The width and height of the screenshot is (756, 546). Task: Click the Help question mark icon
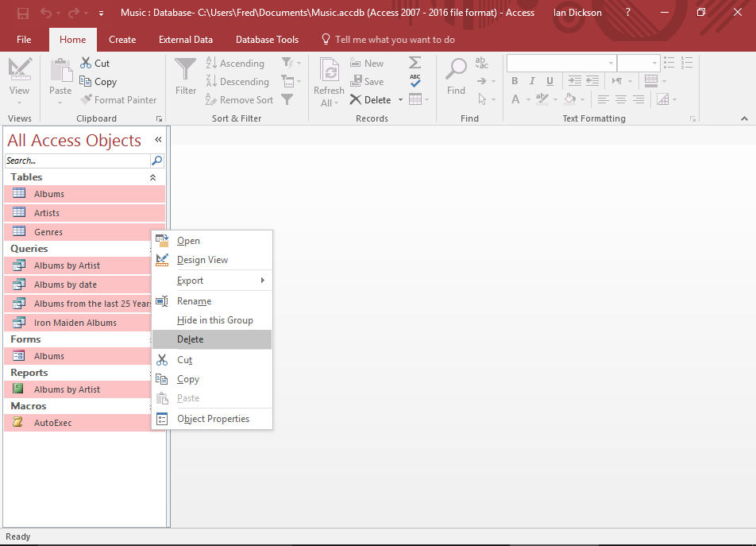(627, 13)
